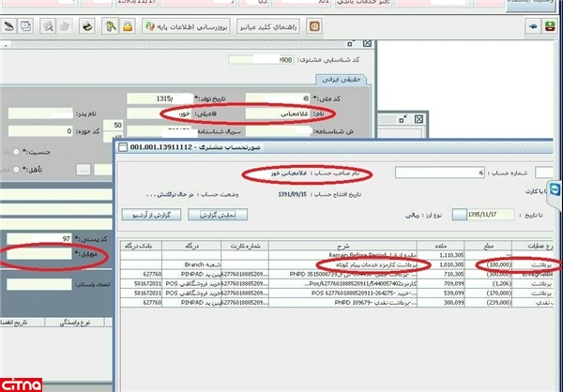Open the date picker box beside 1395/11/17
The height and width of the screenshot is (392, 563).
pos(459,215)
